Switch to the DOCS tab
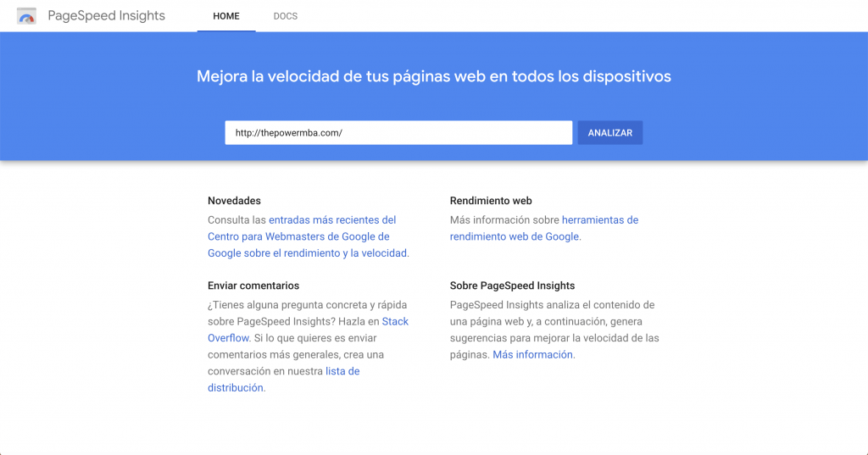Viewport: 868px width, 455px height. click(285, 16)
